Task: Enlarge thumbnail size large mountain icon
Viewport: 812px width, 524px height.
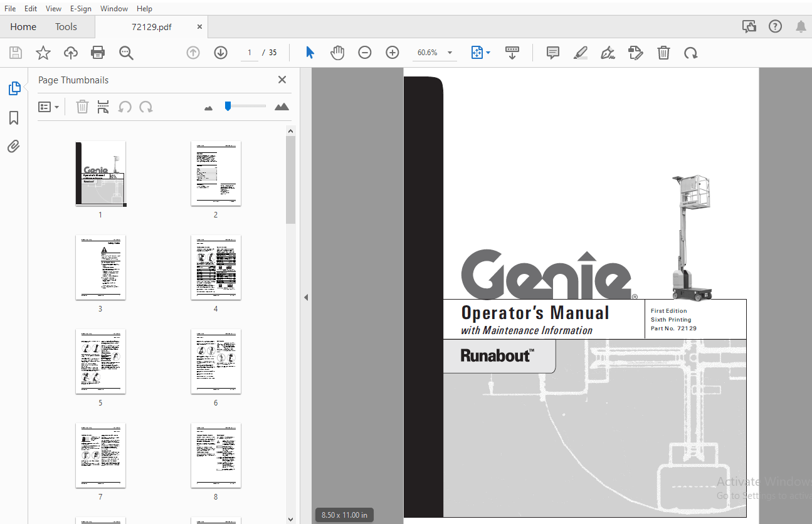Action: 282,107
